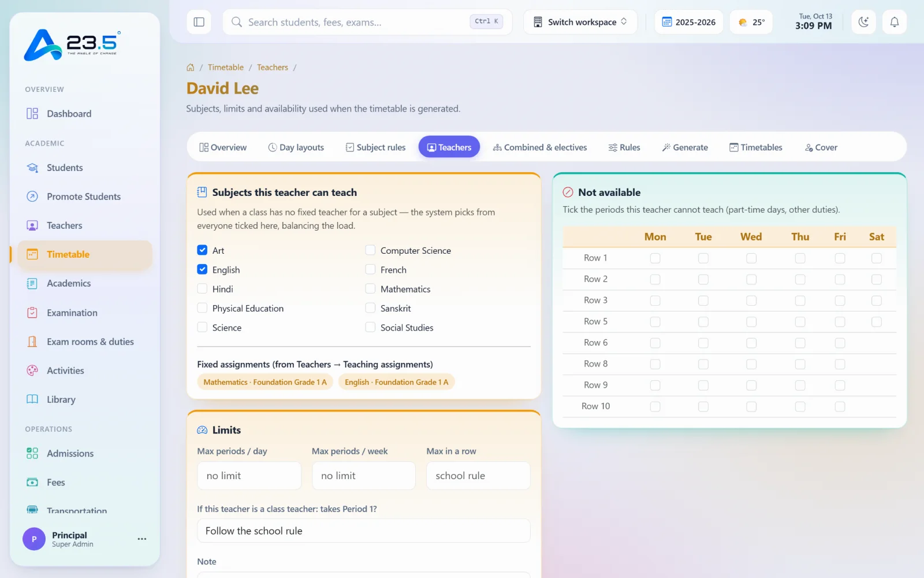This screenshot has width=924, height=578.
Task: Tick Row 10 Fri not-available checkbox
Action: 840,406
